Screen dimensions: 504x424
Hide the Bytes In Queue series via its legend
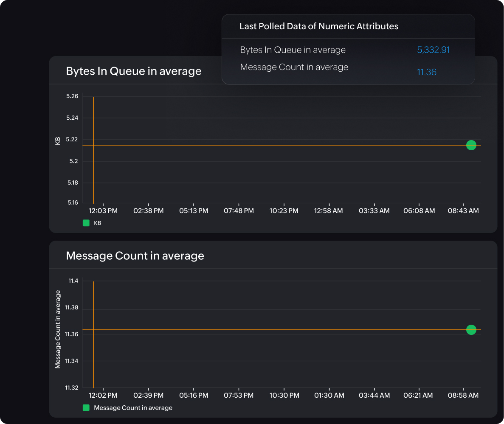click(86, 222)
